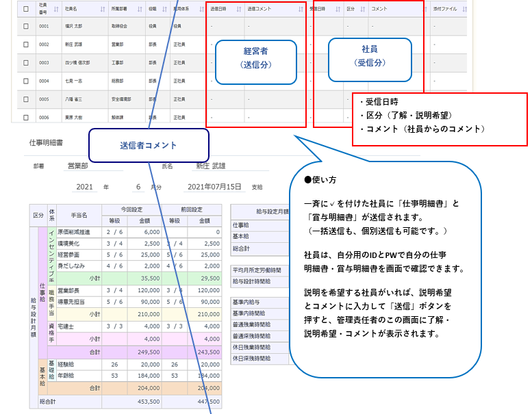Tick the select-all checkbox in the table header
This screenshot has height=414, width=532.
(26, 9)
